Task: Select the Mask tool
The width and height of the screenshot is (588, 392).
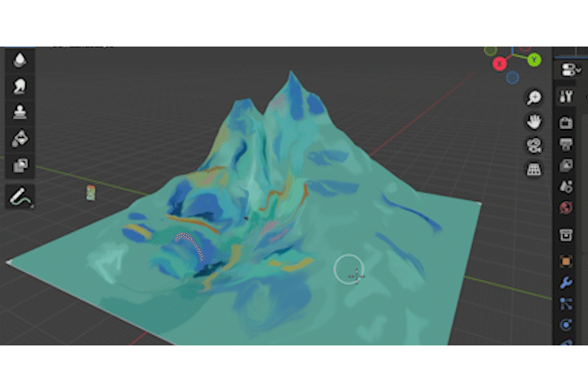Action: 20,166
